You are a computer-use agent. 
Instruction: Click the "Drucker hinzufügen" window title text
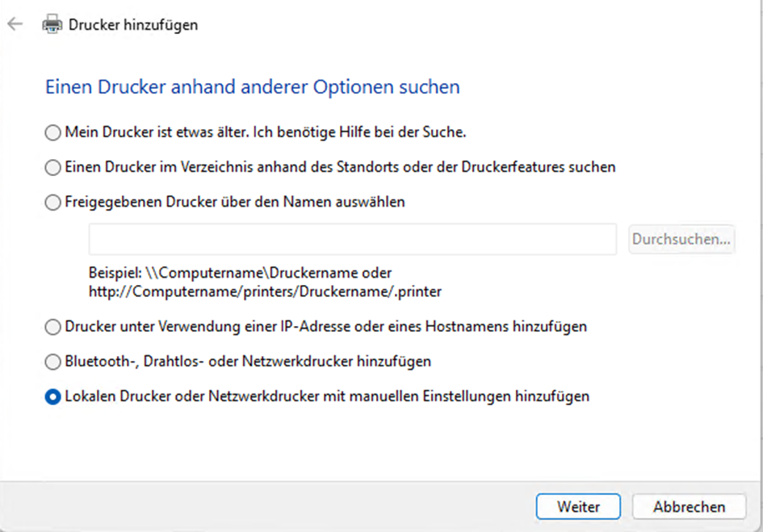[x=133, y=25]
